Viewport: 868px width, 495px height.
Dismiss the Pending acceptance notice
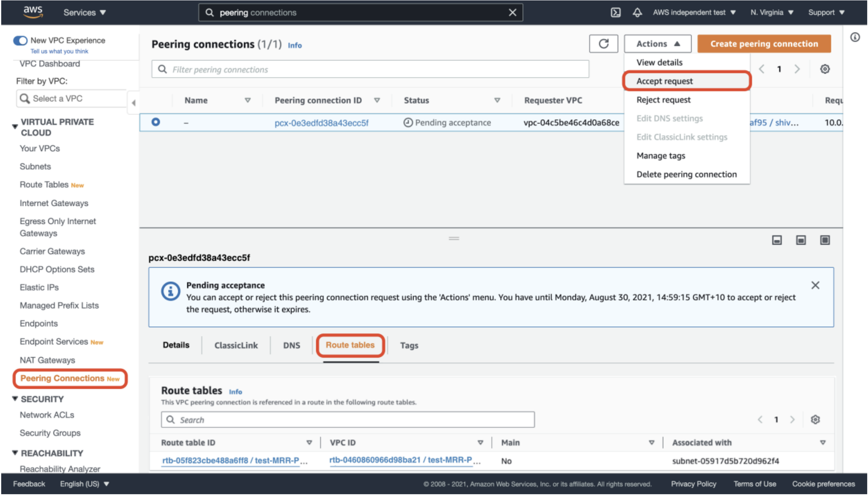(x=815, y=285)
